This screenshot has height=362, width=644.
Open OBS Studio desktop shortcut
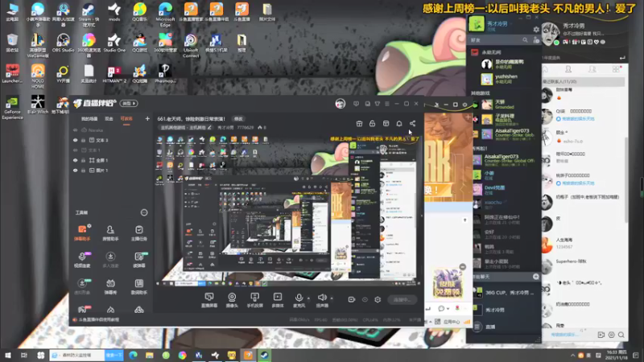64,43
